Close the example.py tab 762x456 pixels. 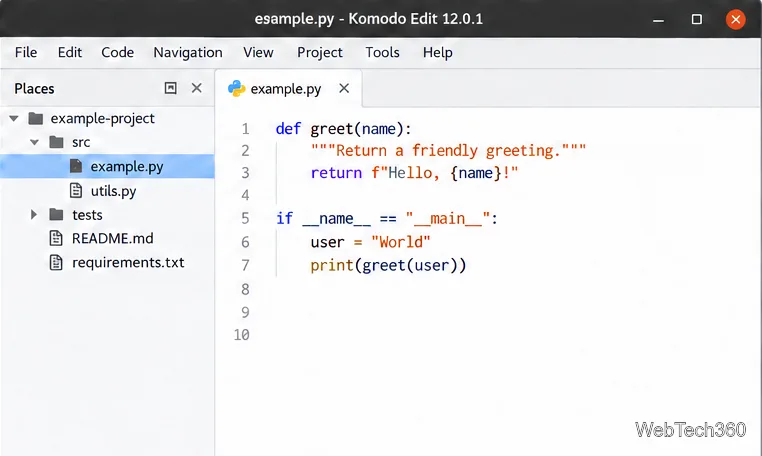click(344, 88)
